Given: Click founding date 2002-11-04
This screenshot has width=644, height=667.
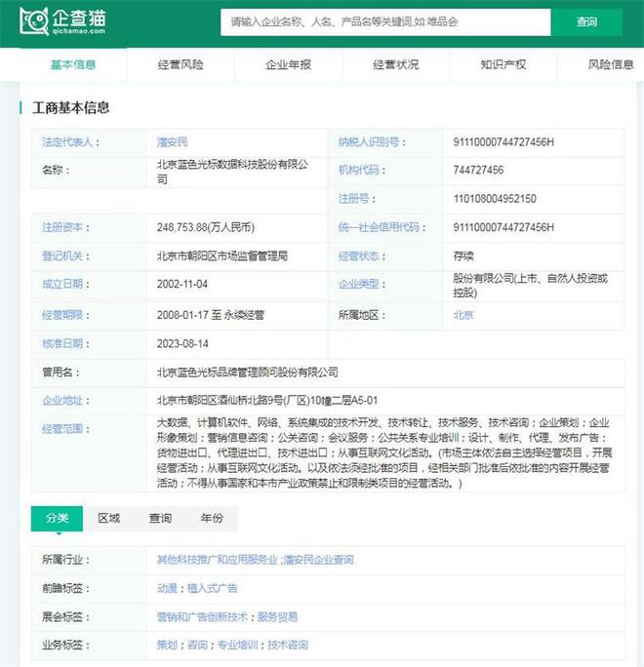Looking at the screenshot, I should coord(182,284).
